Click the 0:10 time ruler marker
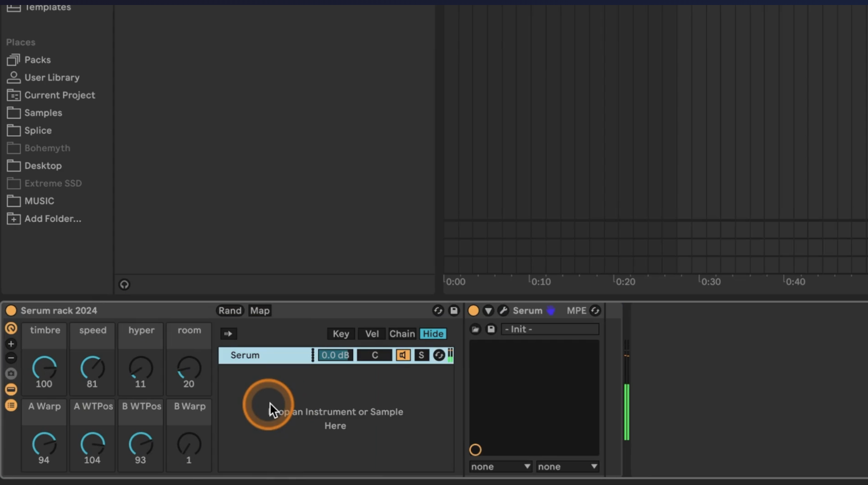868x485 pixels. [x=540, y=282]
